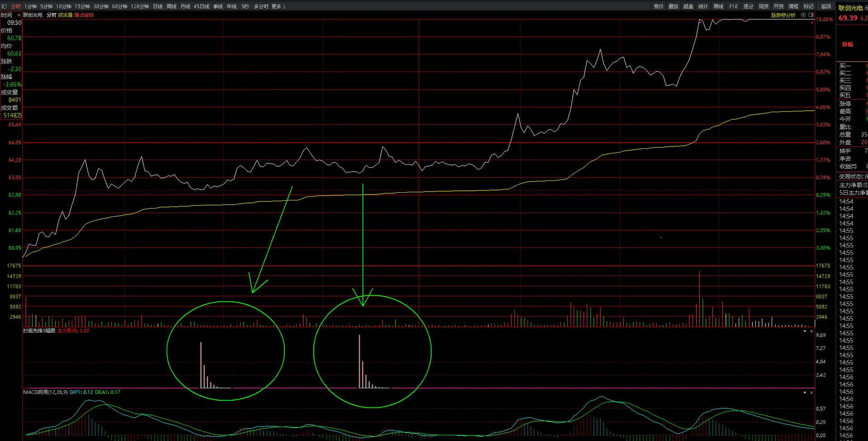Open the 季线 quarterly chart
868x441 pixels.
point(218,6)
